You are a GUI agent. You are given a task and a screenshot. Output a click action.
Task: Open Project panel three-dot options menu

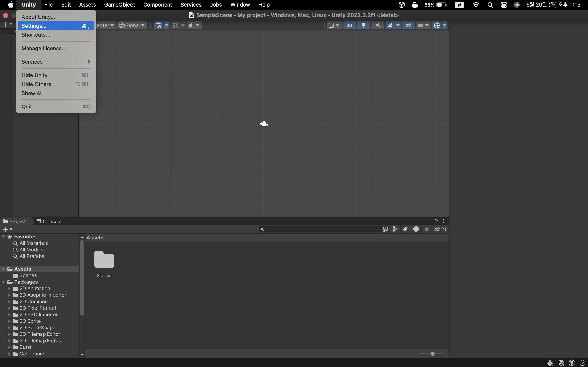[x=443, y=221]
